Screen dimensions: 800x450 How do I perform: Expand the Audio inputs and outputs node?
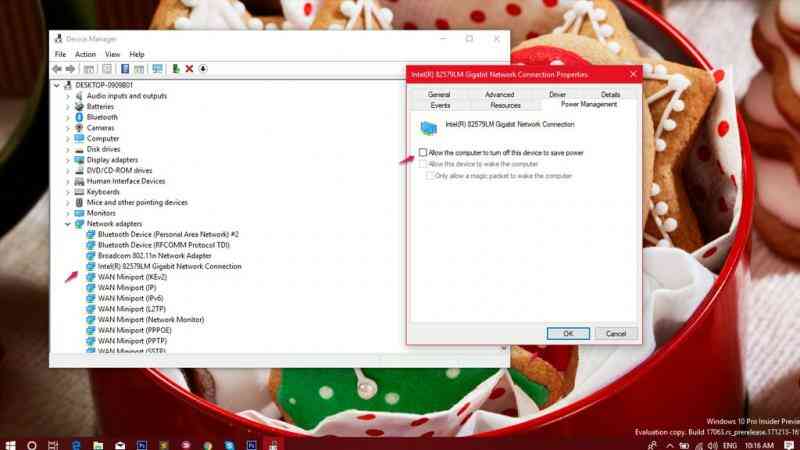coord(68,96)
